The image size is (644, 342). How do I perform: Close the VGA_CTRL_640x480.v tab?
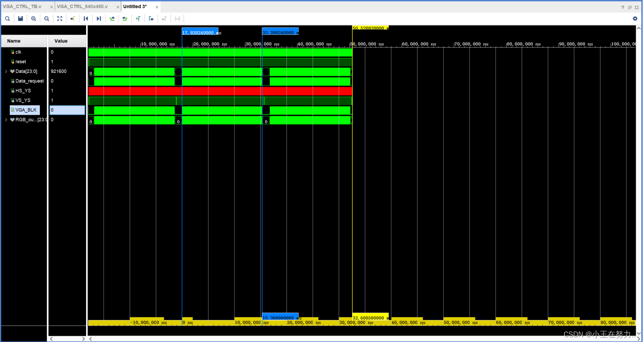(118, 7)
